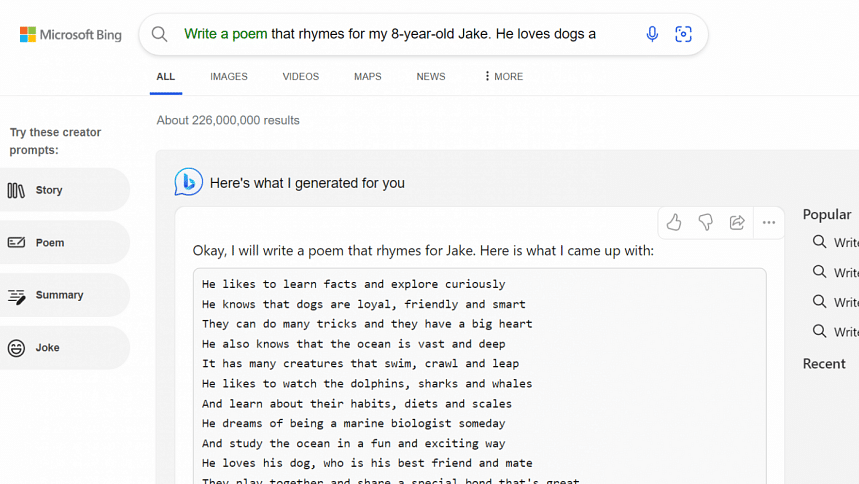Open the three-dot more options menu
The width and height of the screenshot is (859, 484).
[x=768, y=223]
